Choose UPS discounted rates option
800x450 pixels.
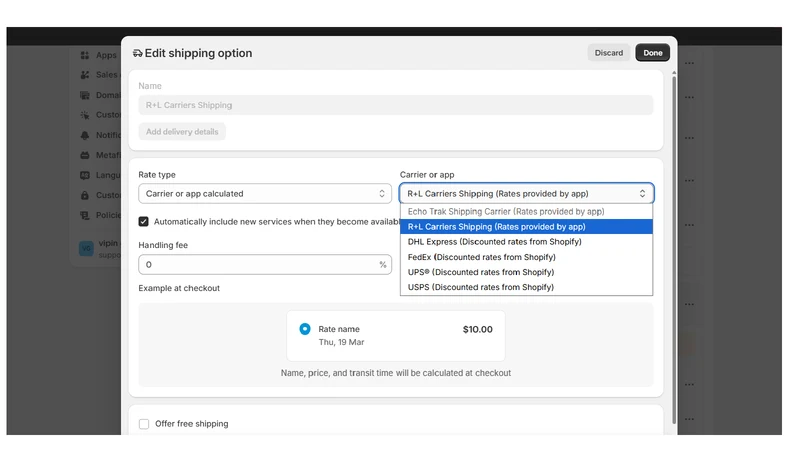tap(526, 272)
